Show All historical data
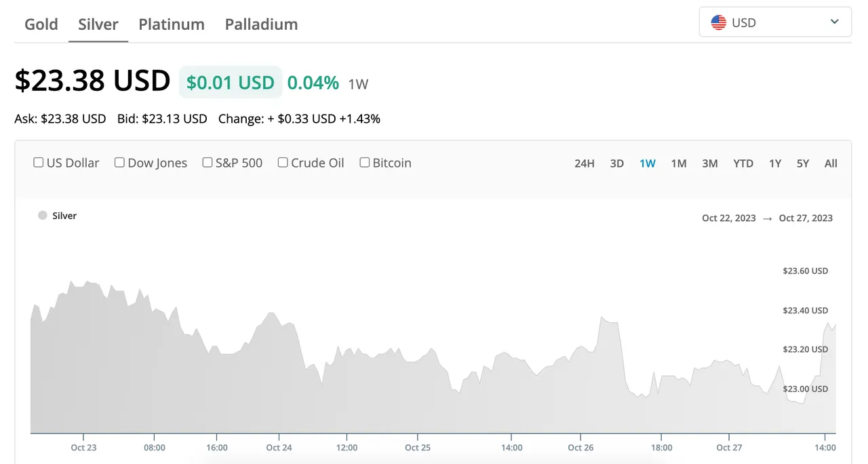The height and width of the screenshot is (464, 868). tap(831, 163)
